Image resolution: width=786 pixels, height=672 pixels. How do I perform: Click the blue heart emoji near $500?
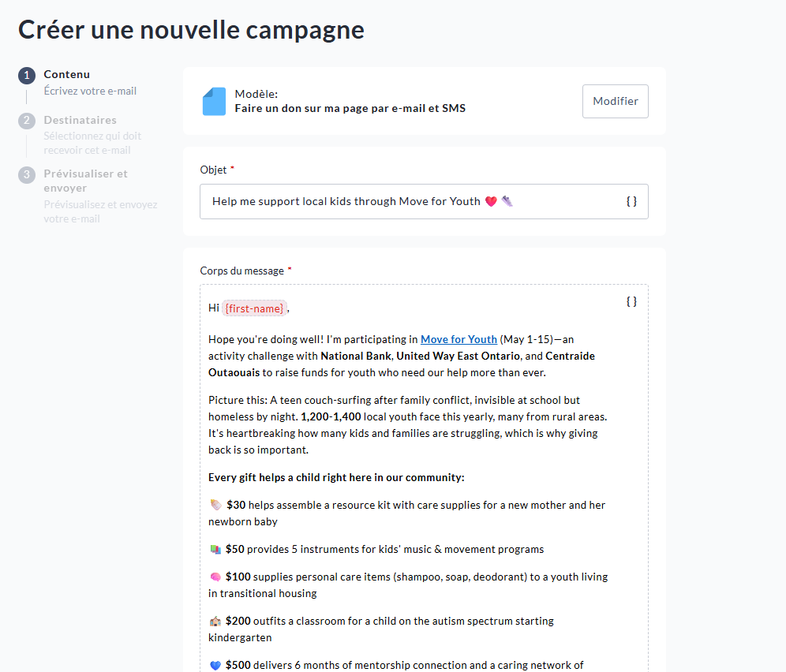(215, 666)
